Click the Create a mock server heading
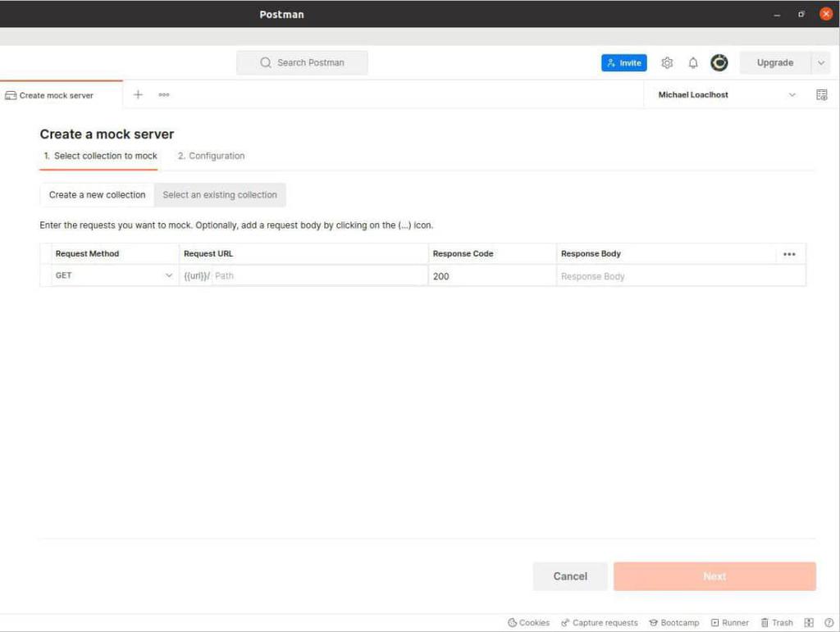 pos(107,134)
